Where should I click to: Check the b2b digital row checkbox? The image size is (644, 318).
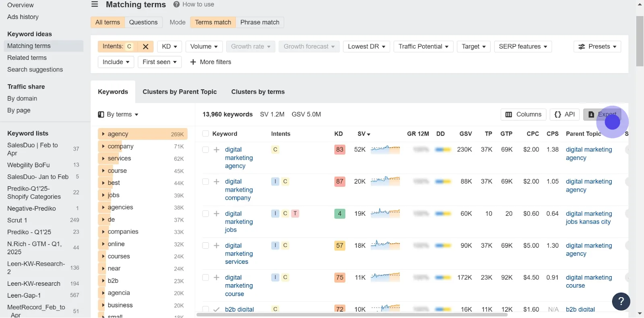click(x=205, y=309)
